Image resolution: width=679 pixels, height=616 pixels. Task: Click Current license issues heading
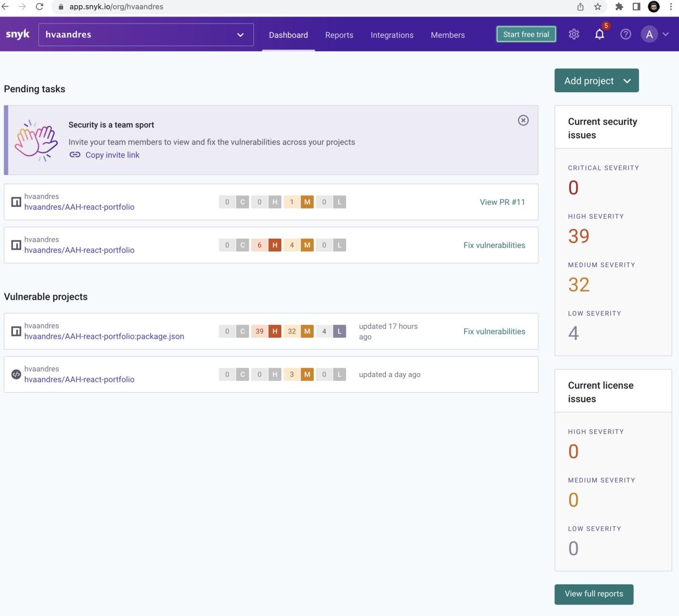tap(600, 392)
